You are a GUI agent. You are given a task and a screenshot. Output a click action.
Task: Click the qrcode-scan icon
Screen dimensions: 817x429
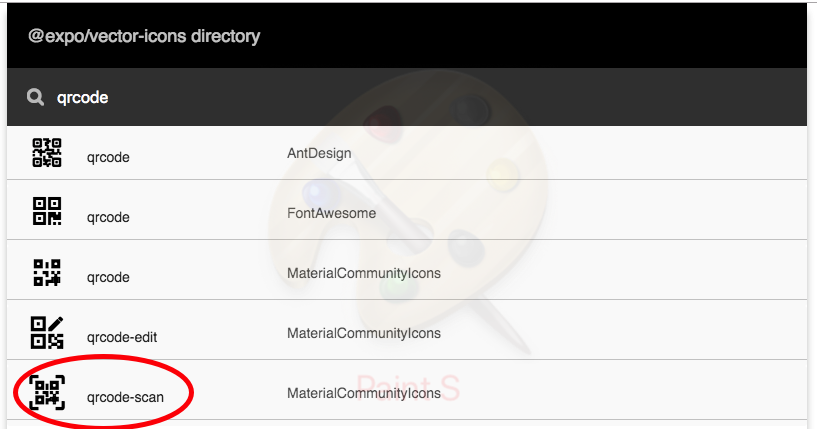coord(47,392)
